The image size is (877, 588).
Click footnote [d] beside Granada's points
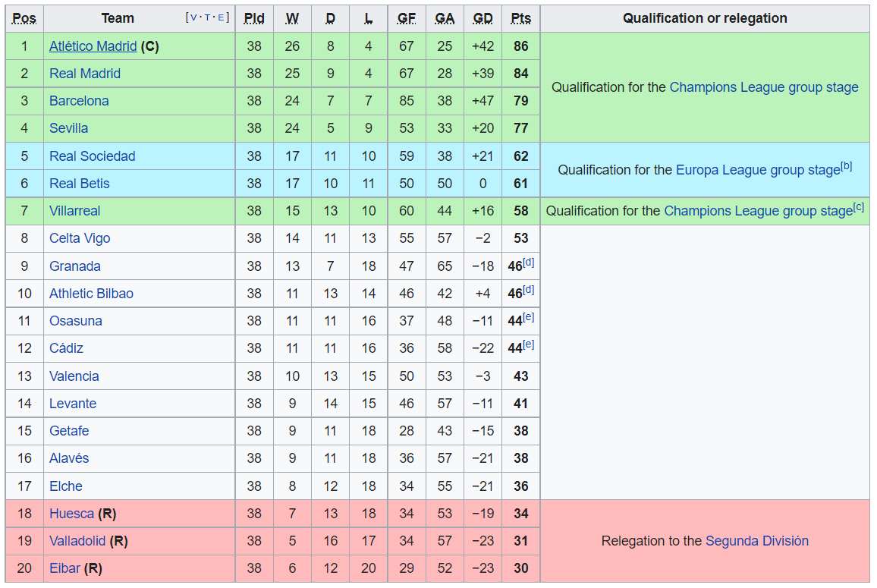pyautogui.click(x=529, y=263)
